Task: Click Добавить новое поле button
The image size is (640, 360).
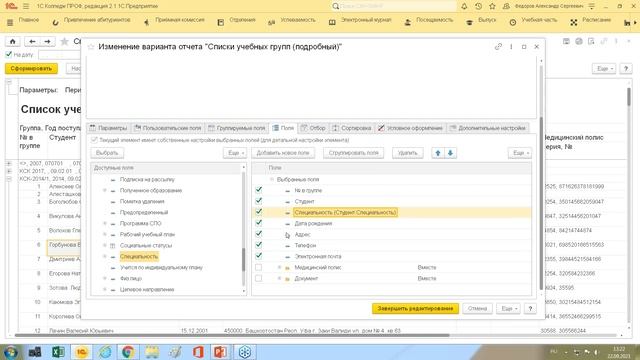Action: tap(283, 153)
